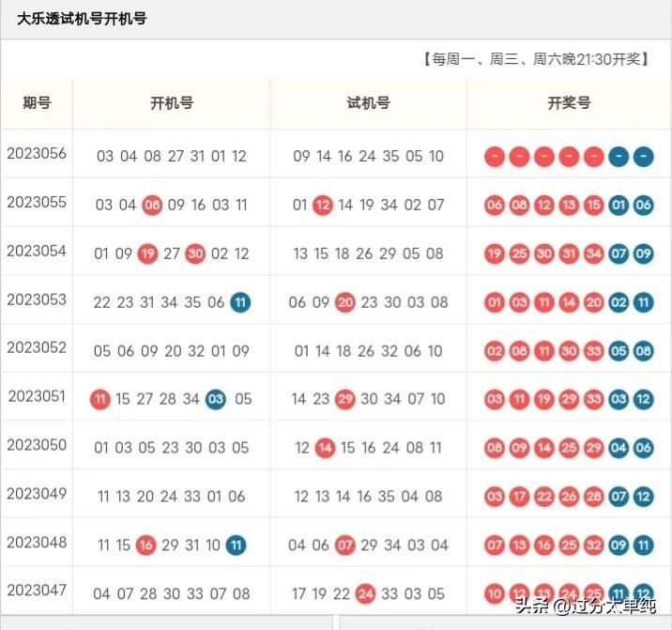Click period number 2023050
Viewport: 672px width, 630px height.
[x=37, y=445]
